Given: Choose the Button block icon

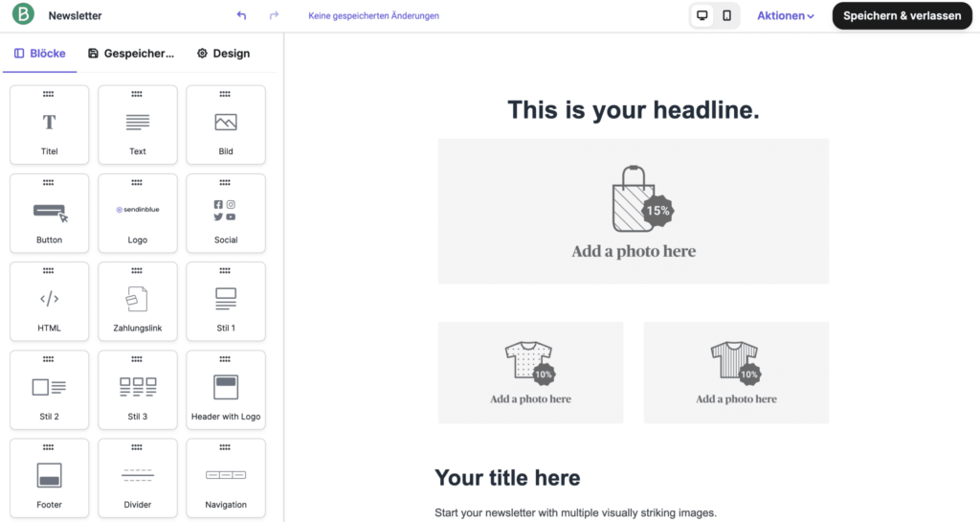Looking at the screenshot, I should pos(49,213).
